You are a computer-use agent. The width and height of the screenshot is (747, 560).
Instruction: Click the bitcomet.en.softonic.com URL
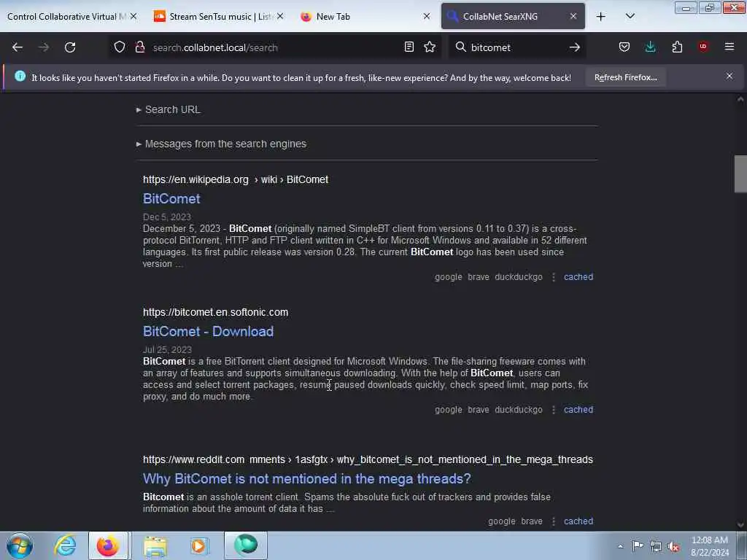[x=215, y=312]
